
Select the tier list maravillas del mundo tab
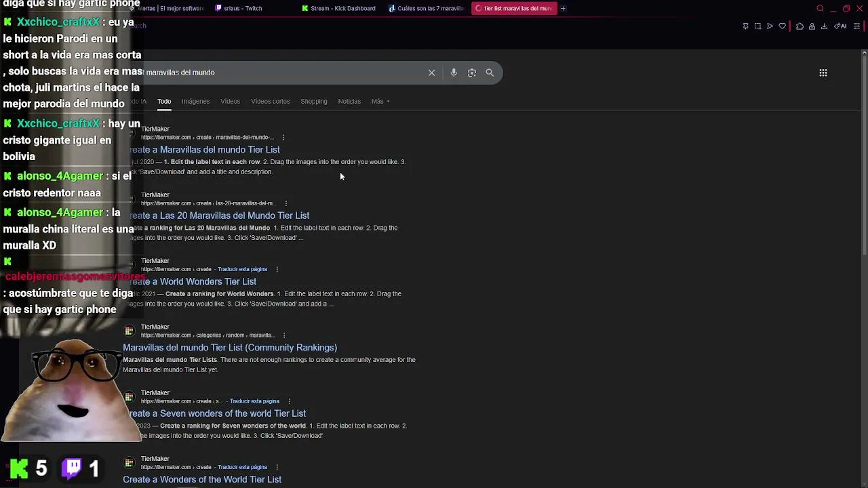coord(514,8)
